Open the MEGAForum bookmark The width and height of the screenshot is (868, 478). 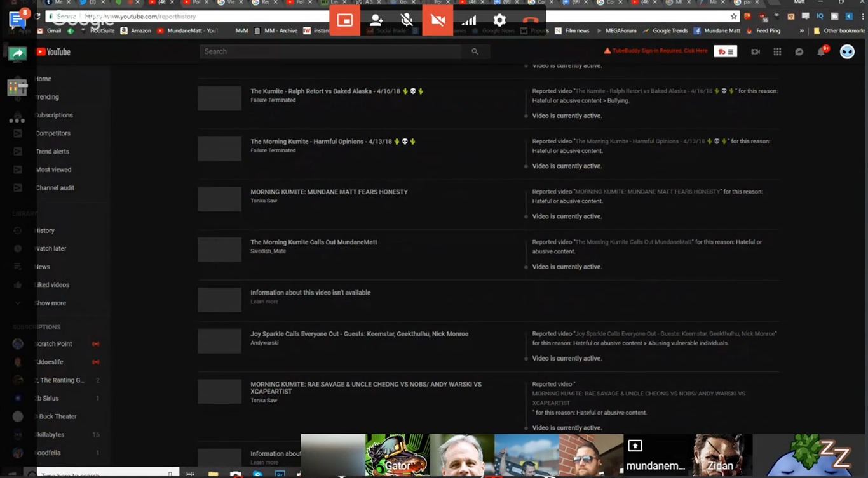(617, 30)
